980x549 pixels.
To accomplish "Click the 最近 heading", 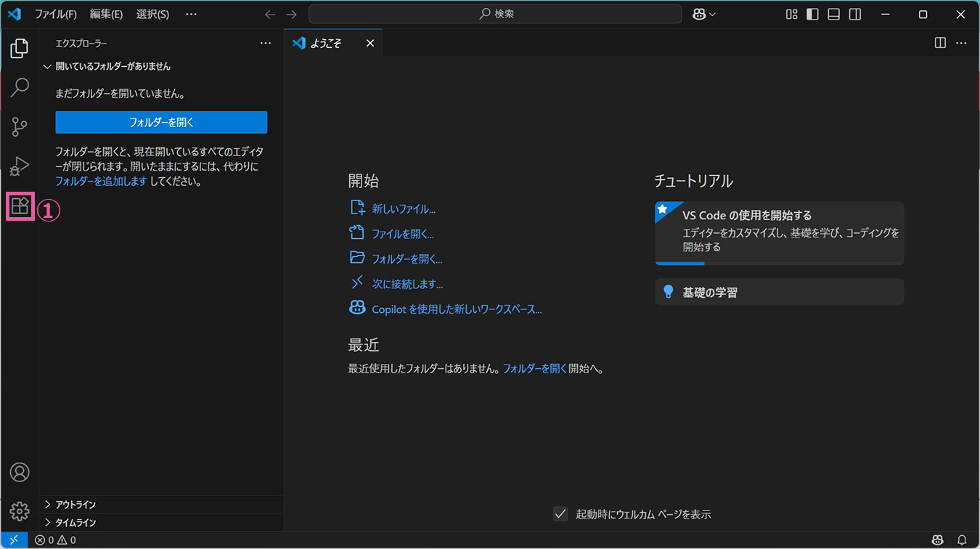I will click(x=364, y=344).
